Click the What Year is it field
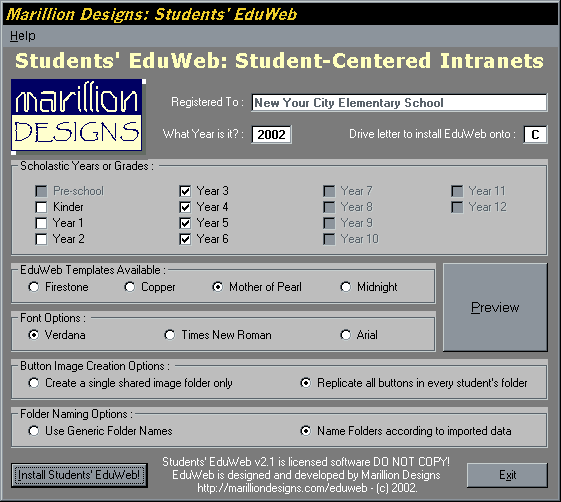Image resolution: width=561 pixels, height=502 pixels. (x=271, y=135)
